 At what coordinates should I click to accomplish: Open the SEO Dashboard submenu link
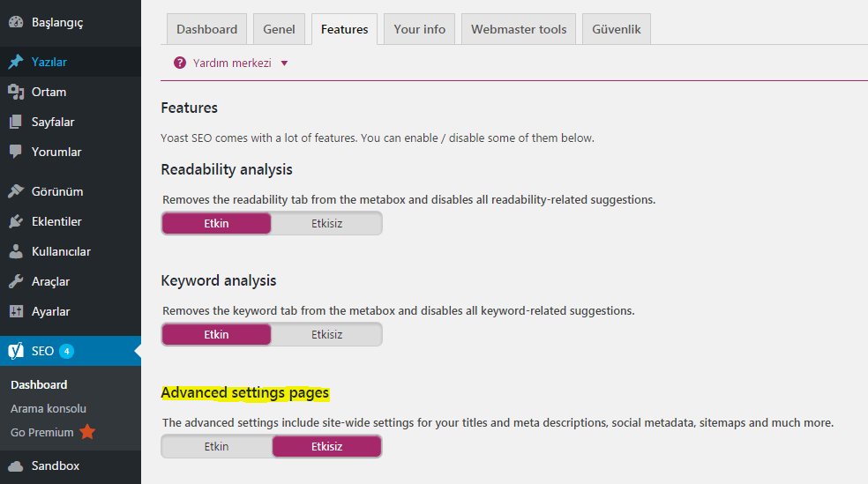point(39,384)
